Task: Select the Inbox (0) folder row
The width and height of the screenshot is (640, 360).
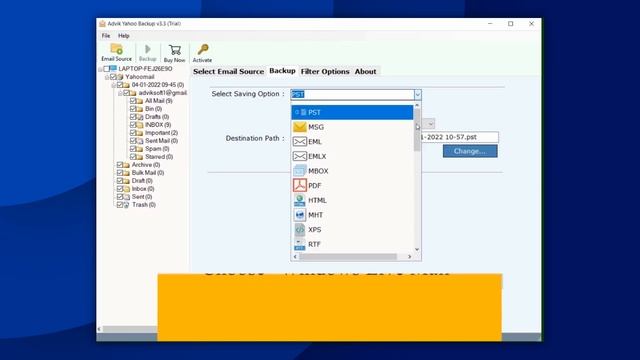Action: tap(142, 189)
